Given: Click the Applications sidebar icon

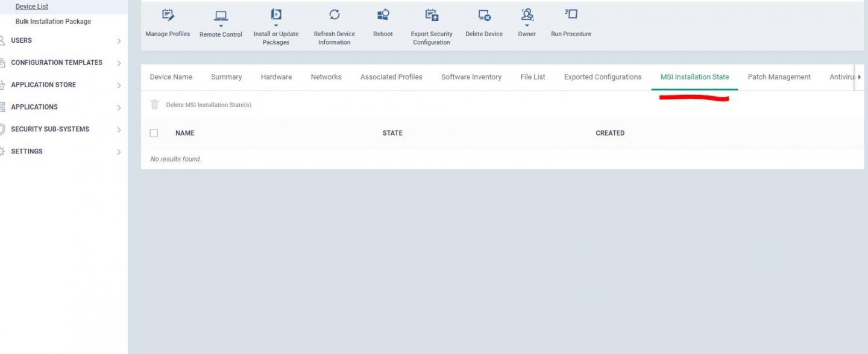Looking at the screenshot, I should [2, 107].
